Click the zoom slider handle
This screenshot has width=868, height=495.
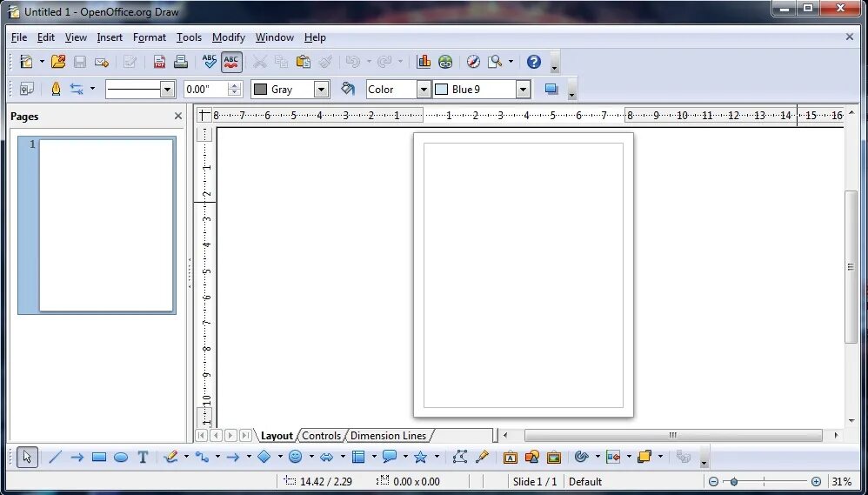point(734,482)
